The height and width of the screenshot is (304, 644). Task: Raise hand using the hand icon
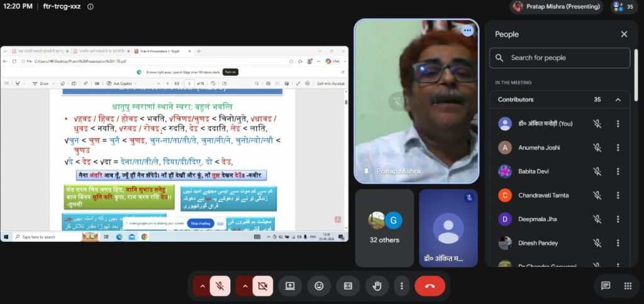(x=377, y=286)
